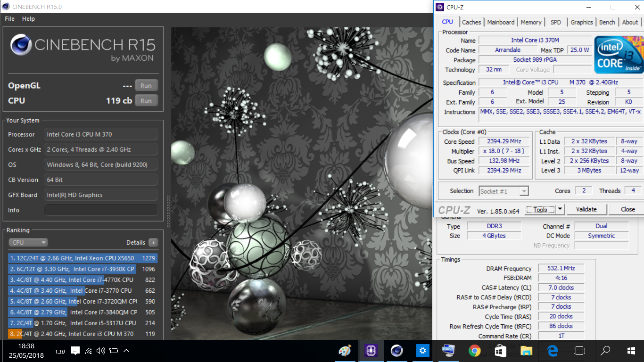
Task: Expand ranking Details arrow button
Action: (x=153, y=242)
